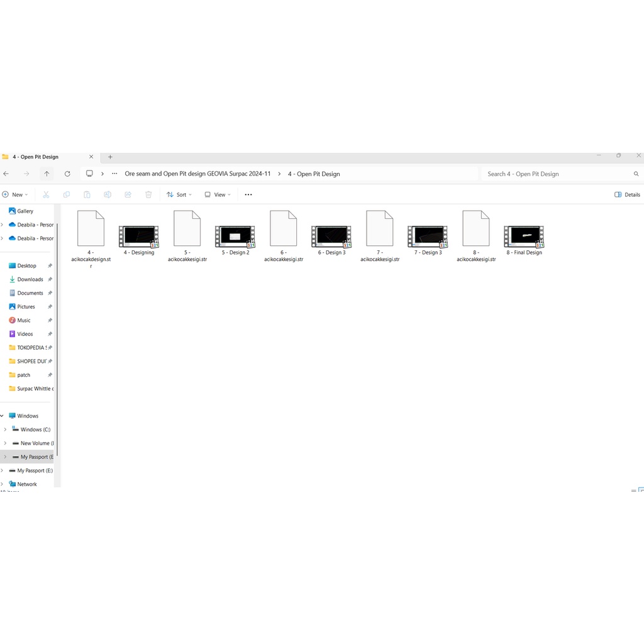644x644 pixels.
Task: Click the search magnifier icon
Action: pyautogui.click(x=636, y=174)
